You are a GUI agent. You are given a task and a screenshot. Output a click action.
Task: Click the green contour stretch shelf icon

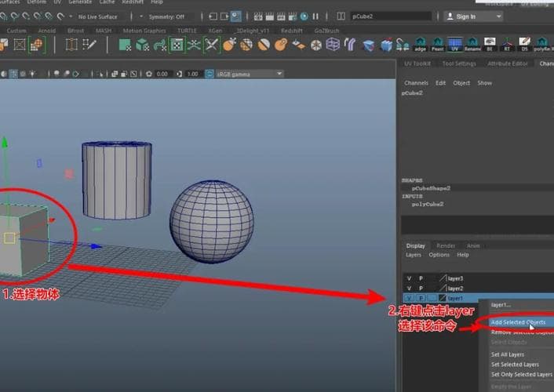tap(160, 45)
